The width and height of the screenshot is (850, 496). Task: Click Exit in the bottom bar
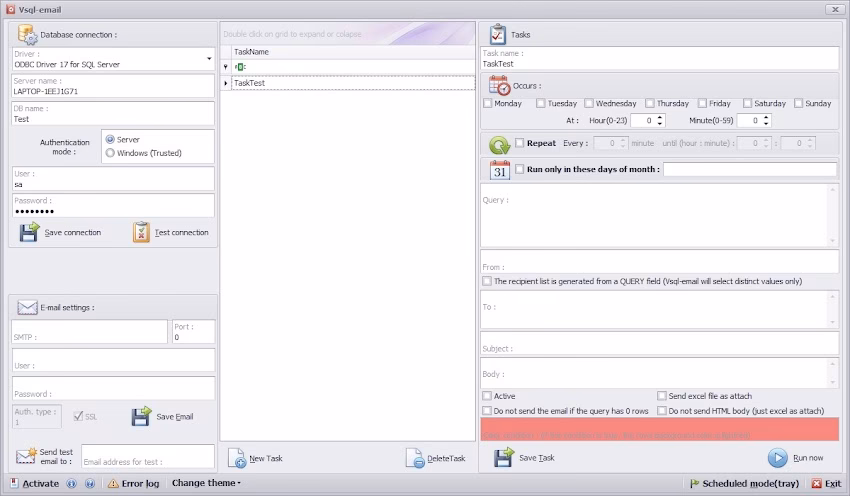point(826,484)
